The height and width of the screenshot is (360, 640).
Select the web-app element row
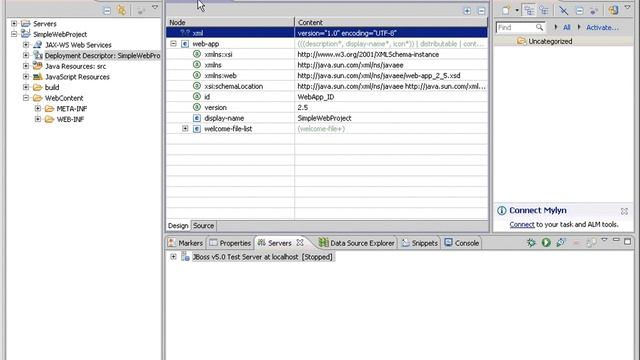[x=327, y=44]
